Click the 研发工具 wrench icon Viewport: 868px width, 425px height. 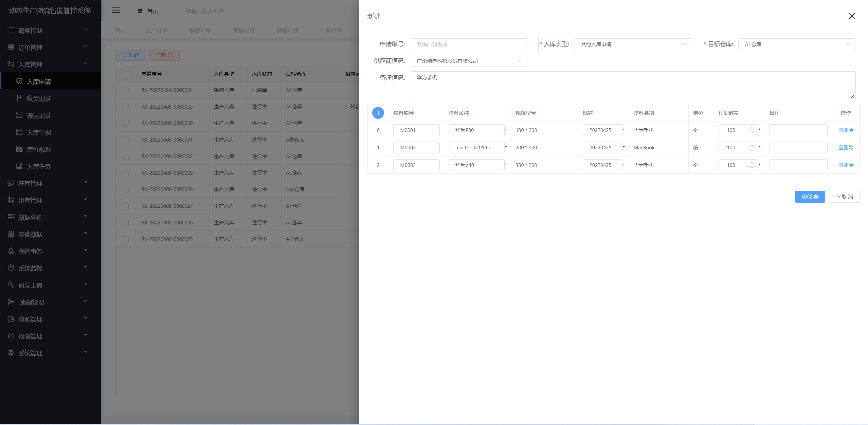pyautogui.click(x=11, y=284)
